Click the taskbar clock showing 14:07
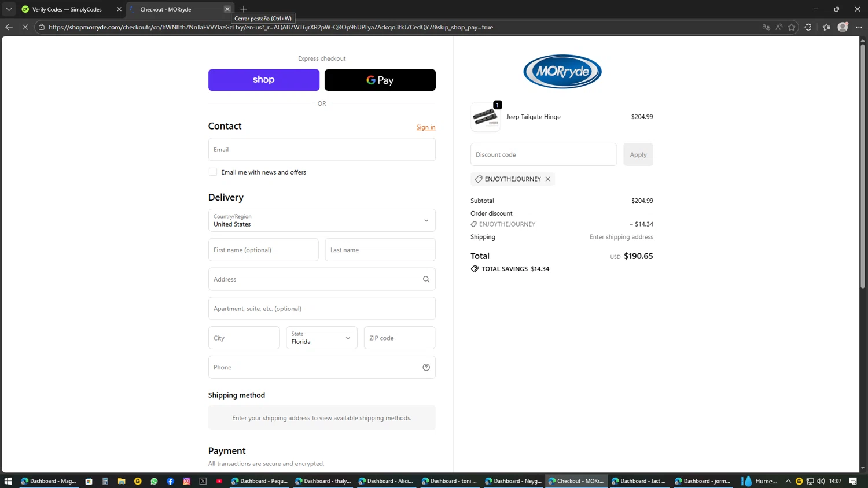The height and width of the screenshot is (488, 868). [836, 481]
